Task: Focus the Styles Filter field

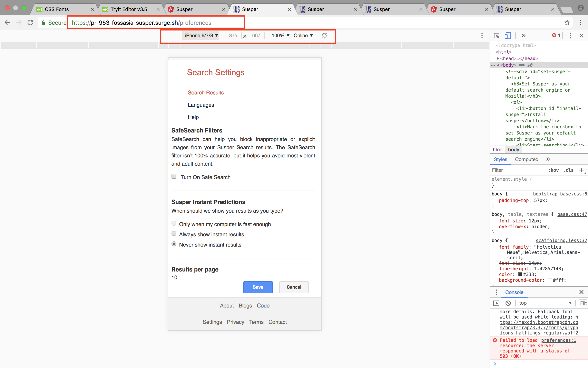Action: [x=518, y=170]
